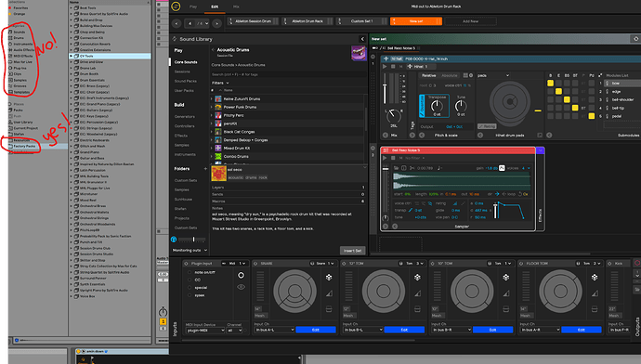Viewport: 641px width, 364px height.
Task: Toggle the Quantize switch in Pitch & scale
Action: pos(422,106)
